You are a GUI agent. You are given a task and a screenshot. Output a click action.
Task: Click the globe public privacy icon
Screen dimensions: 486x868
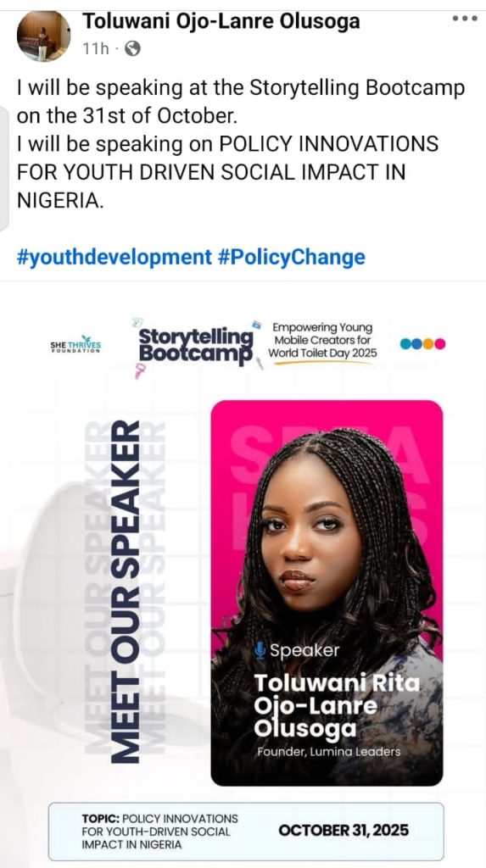[132, 49]
